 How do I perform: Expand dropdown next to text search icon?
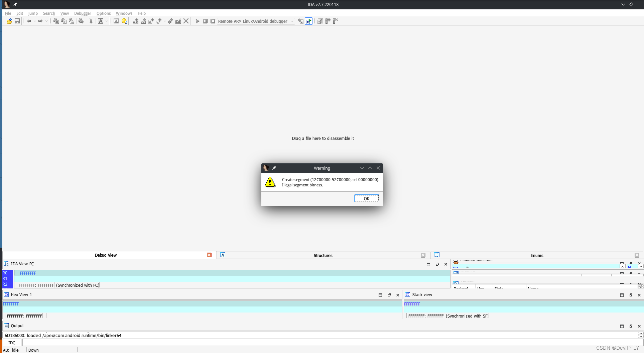pos(107,21)
